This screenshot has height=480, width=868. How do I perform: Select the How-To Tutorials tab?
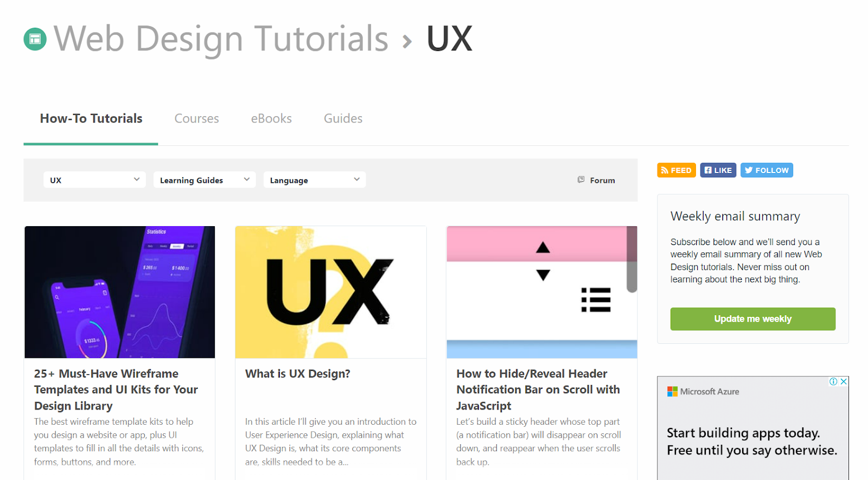coord(91,119)
